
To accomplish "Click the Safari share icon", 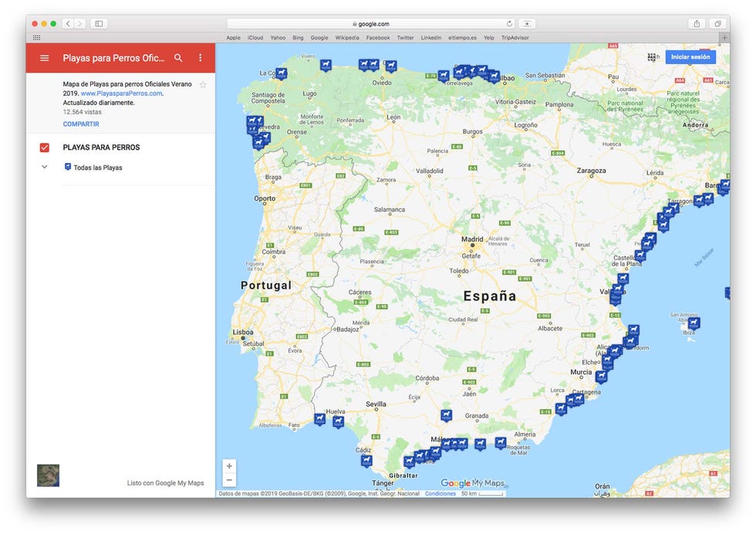I will click(x=697, y=24).
